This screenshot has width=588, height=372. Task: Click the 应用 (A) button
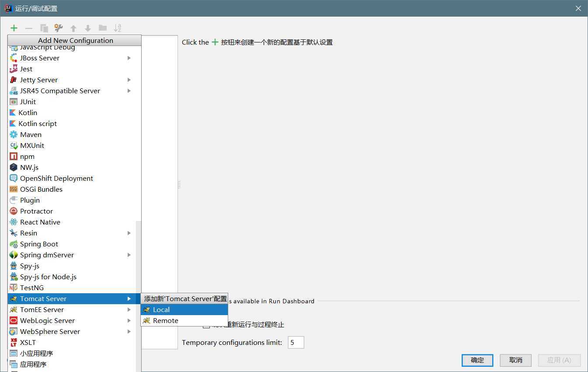pyautogui.click(x=559, y=360)
